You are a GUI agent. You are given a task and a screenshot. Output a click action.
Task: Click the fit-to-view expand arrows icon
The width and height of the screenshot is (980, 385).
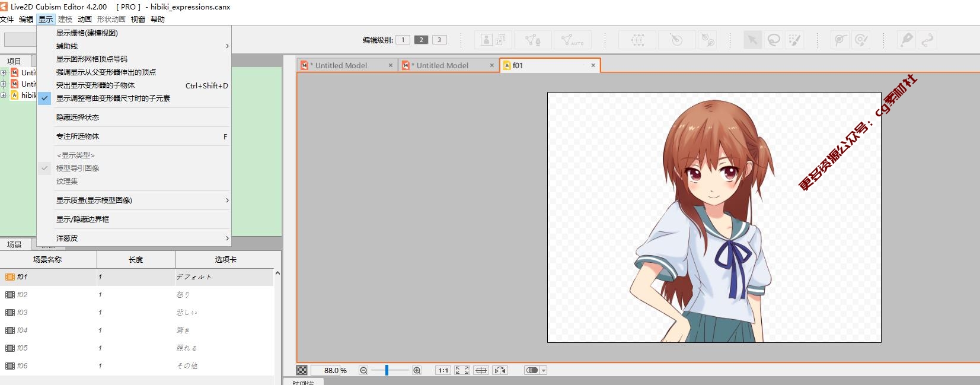click(x=462, y=370)
